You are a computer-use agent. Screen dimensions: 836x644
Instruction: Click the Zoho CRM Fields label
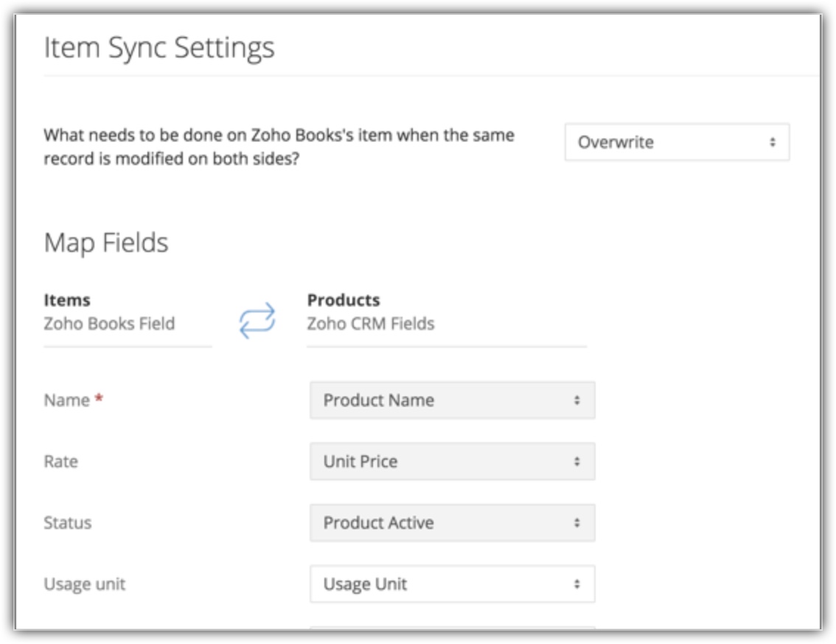coord(371,323)
